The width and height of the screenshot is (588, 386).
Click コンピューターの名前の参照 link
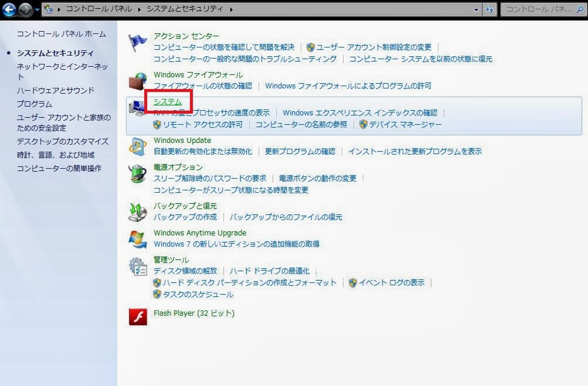(x=301, y=124)
